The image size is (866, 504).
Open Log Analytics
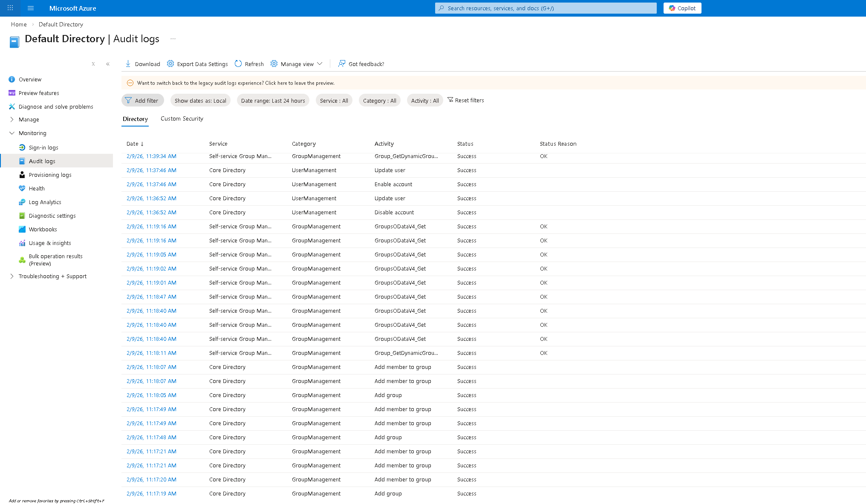[x=45, y=202]
